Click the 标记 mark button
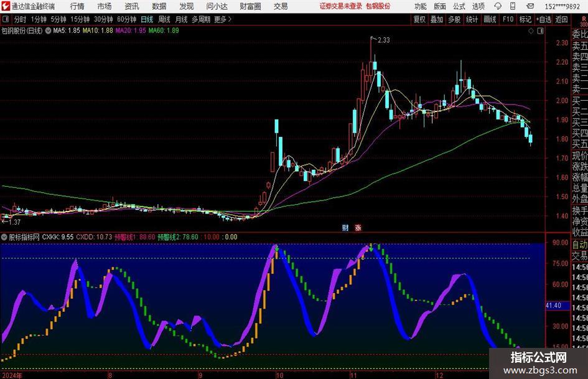 (x=525, y=19)
